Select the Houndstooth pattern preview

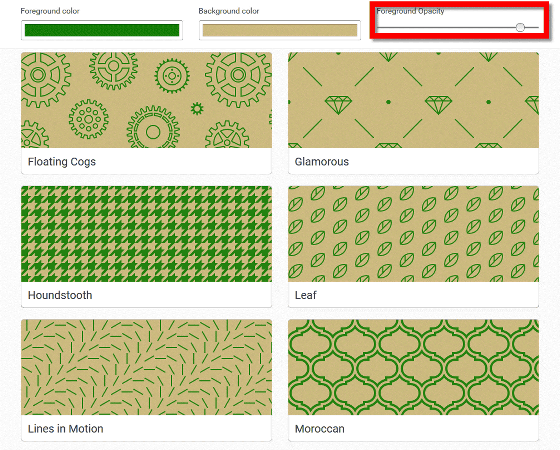pos(146,234)
